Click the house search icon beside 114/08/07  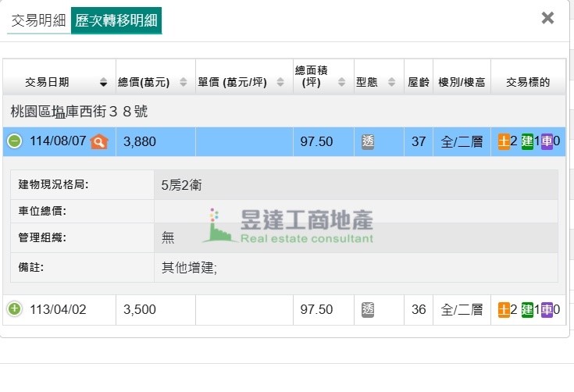(98, 141)
